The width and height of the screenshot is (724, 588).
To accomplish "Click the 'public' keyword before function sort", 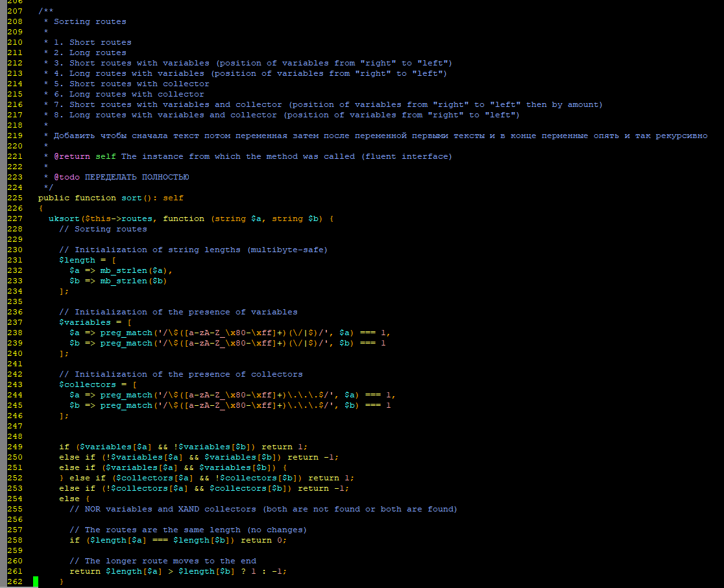I will click(54, 198).
